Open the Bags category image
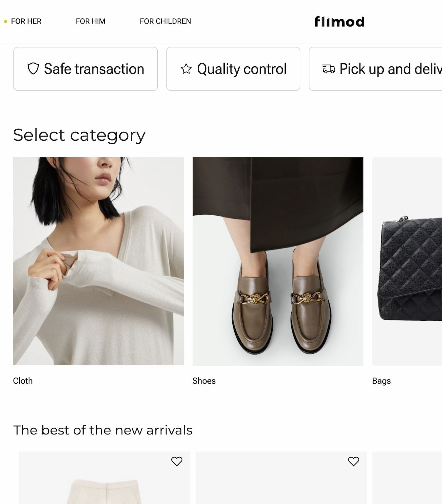 point(407,261)
